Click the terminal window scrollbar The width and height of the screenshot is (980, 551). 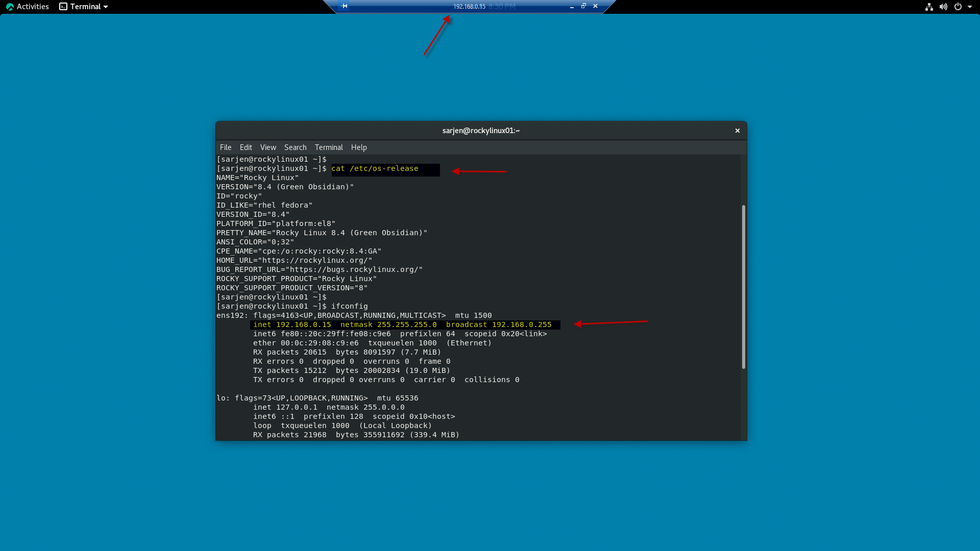[x=743, y=286]
